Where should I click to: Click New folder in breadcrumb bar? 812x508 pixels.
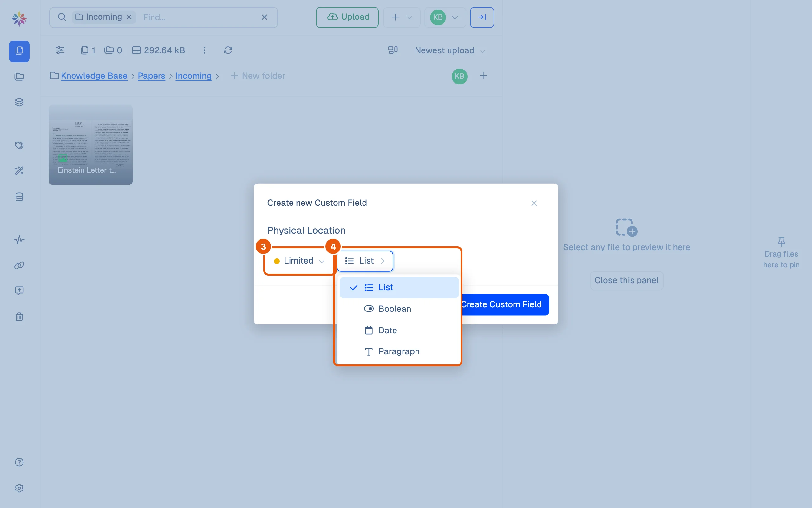[x=258, y=76]
